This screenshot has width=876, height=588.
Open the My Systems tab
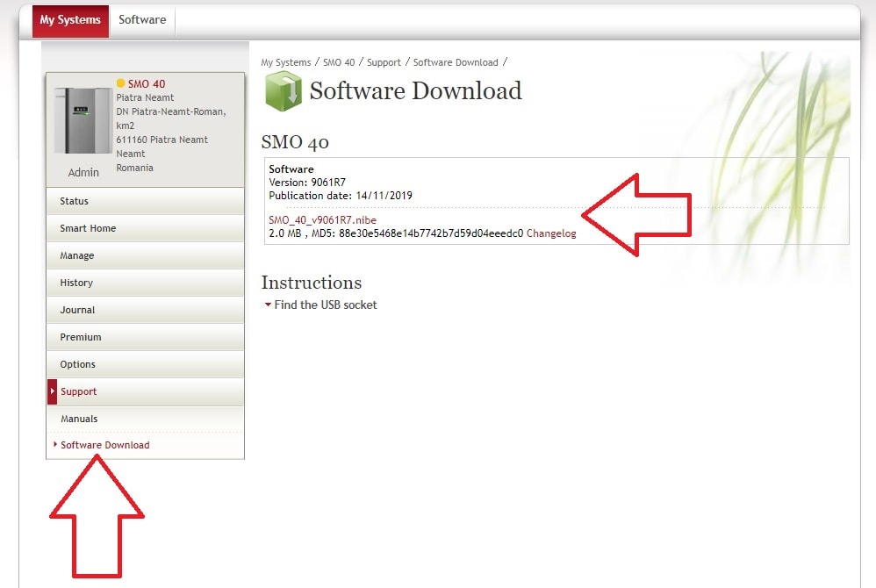[70, 19]
